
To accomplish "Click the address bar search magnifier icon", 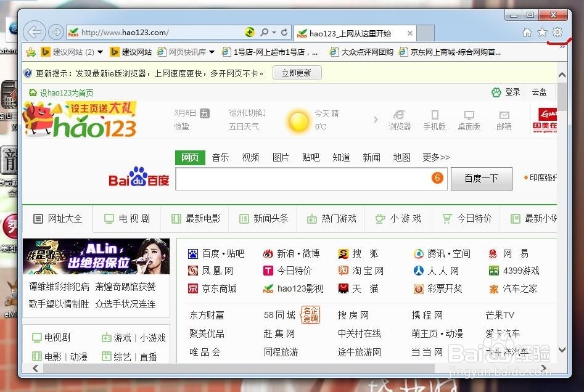I will tap(265, 32).
